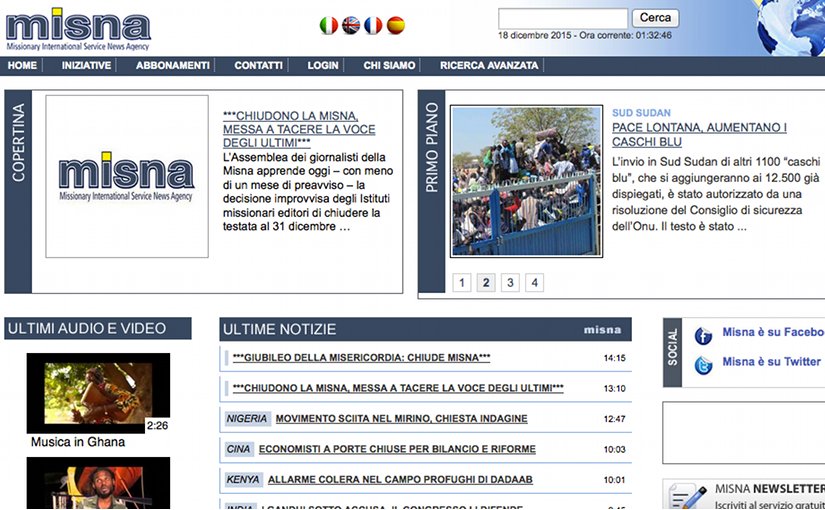This screenshot has width=825, height=510.
Task: Show Primo Piano slide 3
Action: click(510, 283)
